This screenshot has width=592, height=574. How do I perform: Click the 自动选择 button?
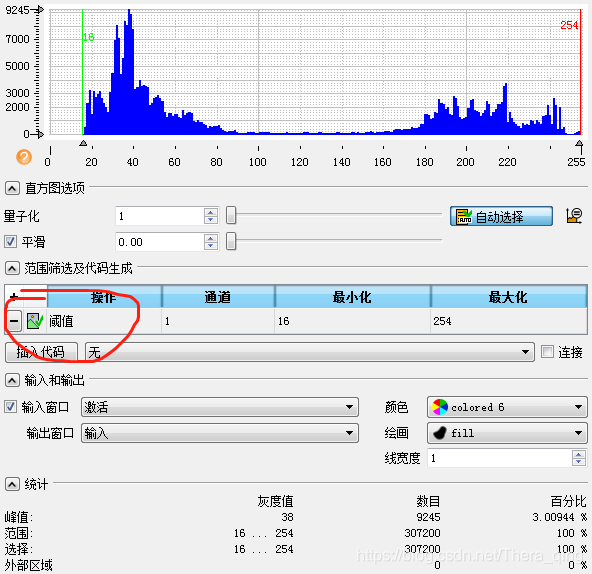pyautogui.click(x=501, y=216)
